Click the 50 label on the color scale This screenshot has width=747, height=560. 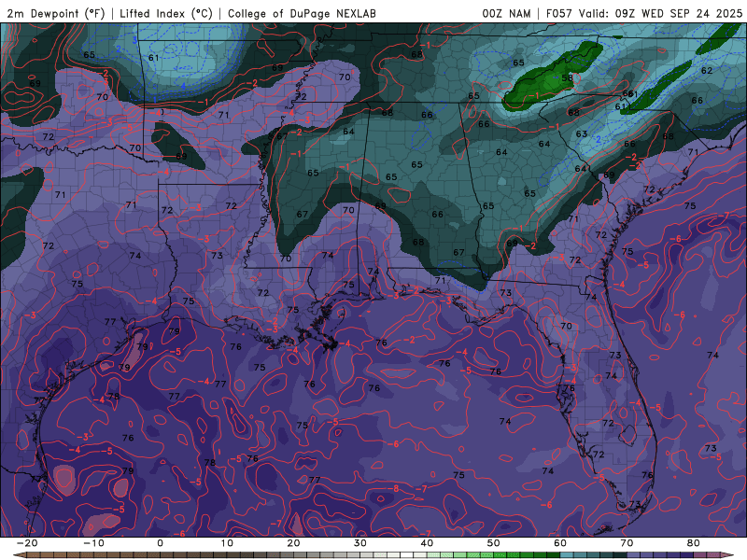pyautogui.click(x=494, y=543)
